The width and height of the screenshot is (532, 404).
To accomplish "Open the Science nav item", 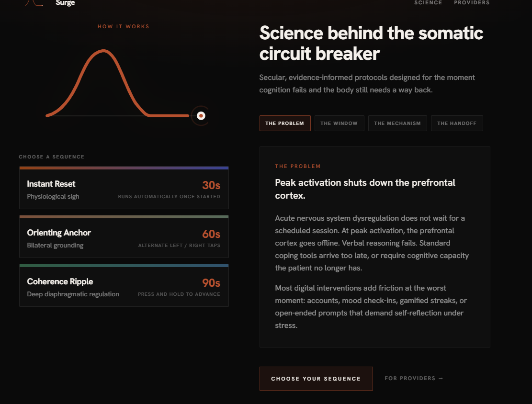I will [x=428, y=3].
